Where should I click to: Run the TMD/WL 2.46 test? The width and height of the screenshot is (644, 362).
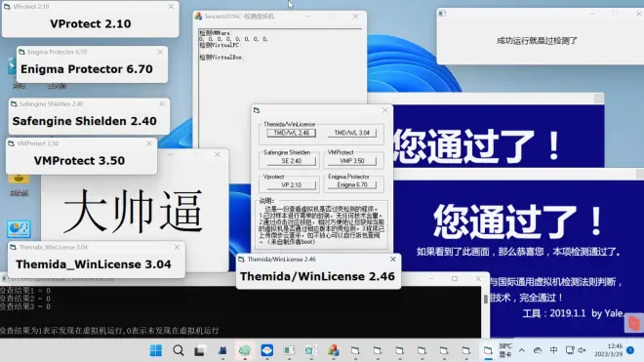tap(291, 133)
